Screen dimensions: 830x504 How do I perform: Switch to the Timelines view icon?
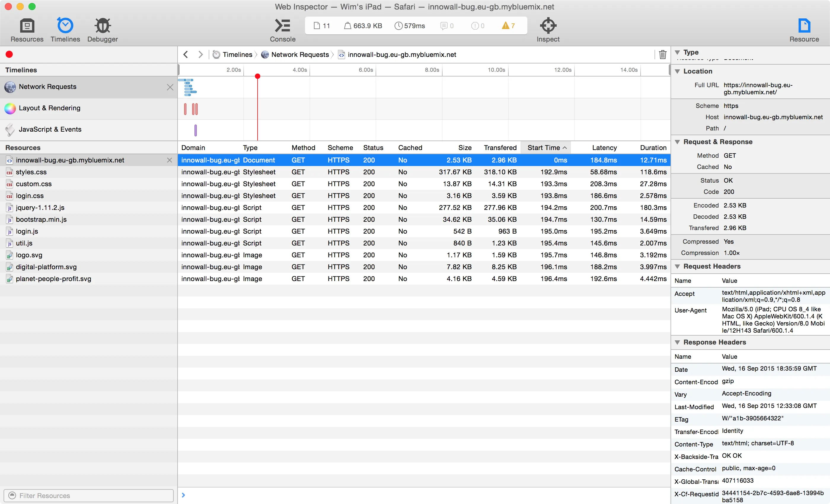click(x=65, y=25)
